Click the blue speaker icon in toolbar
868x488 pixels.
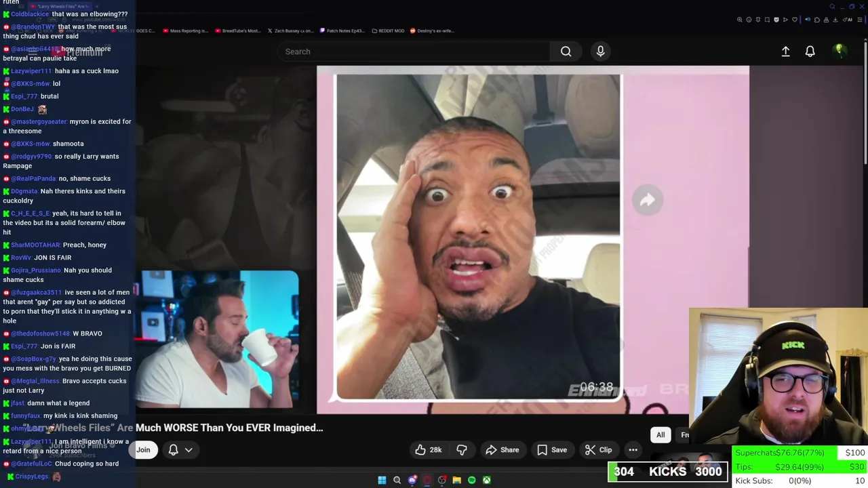click(x=808, y=20)
